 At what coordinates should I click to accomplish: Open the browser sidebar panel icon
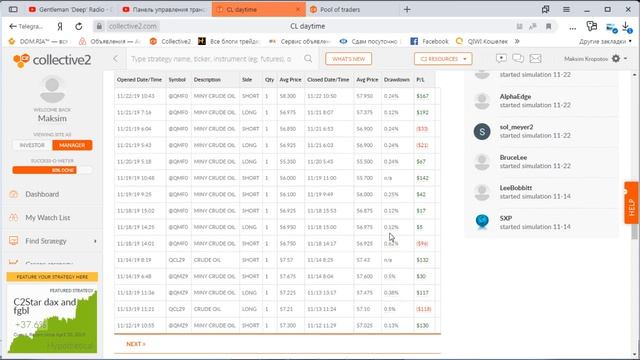(x=13, y=9)
